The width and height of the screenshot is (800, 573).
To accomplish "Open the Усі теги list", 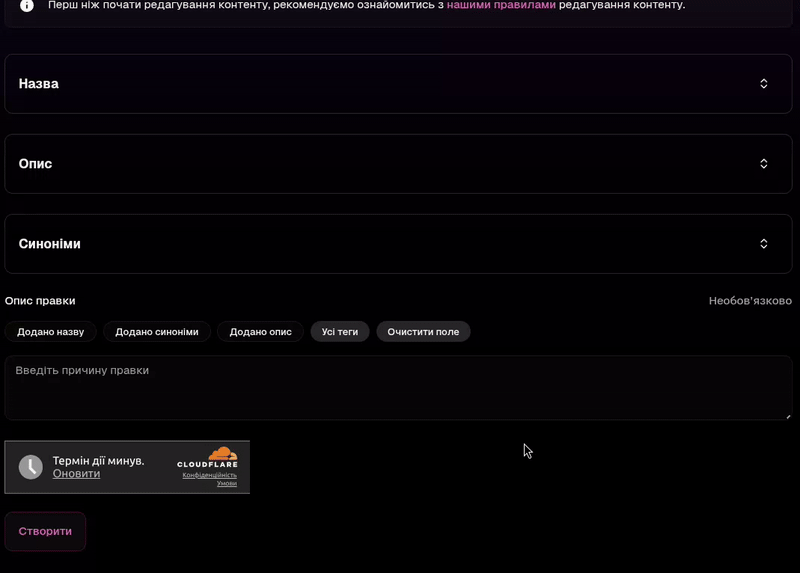I will click(x=340, y=332).
